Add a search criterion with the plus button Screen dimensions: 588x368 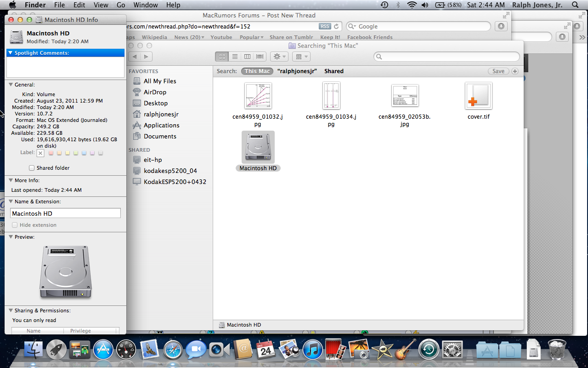coord(515,71)
